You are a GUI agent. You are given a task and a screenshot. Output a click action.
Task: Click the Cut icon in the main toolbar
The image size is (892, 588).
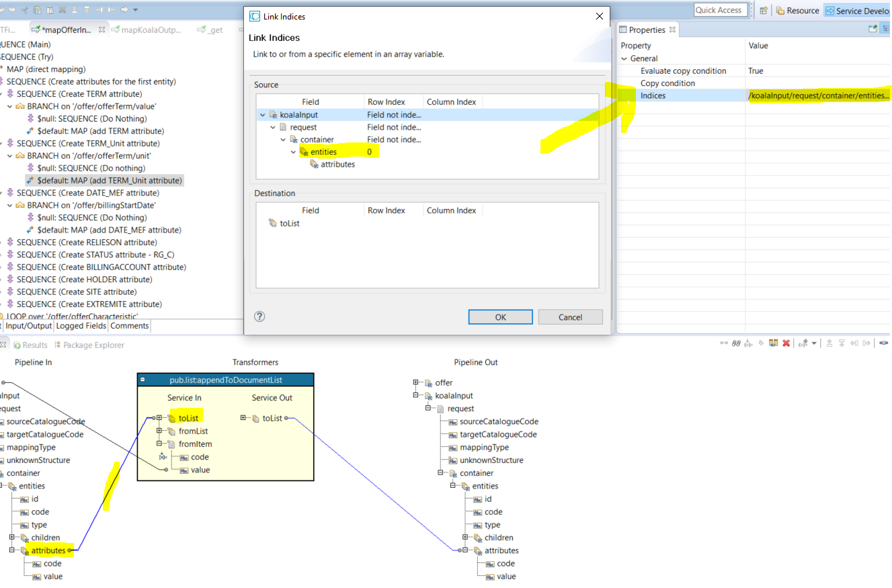click(25, 10)
